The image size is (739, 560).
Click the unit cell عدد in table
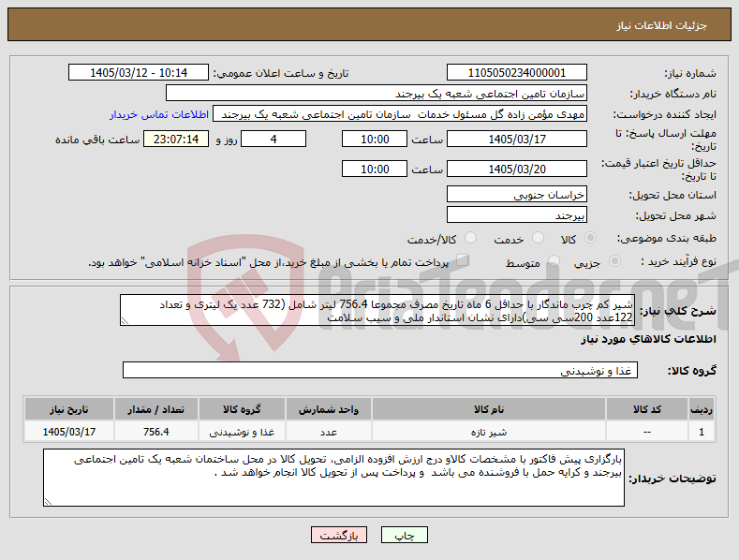(x=329, y=432)
